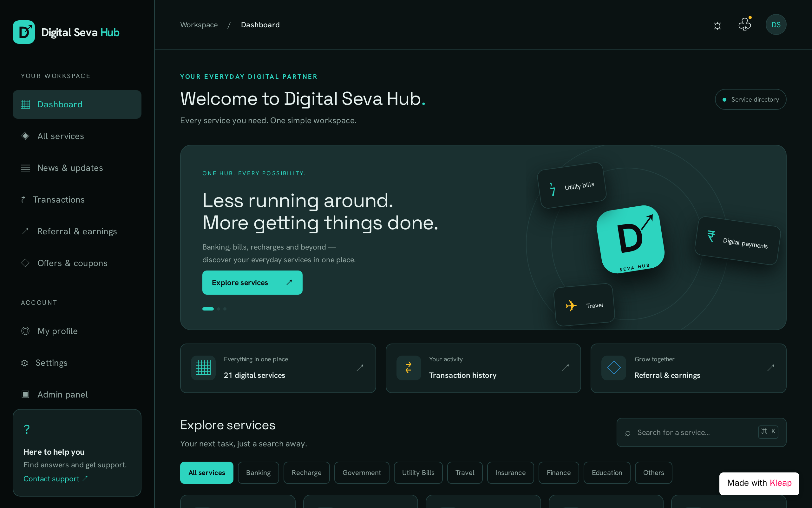Image resolution: width=812 pixels, height=508 pixels.
Task: Open News & updates page
Action: click(77, 168)
